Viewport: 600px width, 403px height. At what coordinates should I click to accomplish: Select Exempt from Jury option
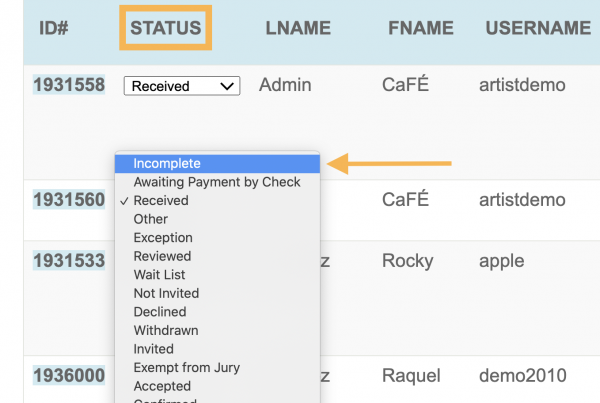[217, 368]
